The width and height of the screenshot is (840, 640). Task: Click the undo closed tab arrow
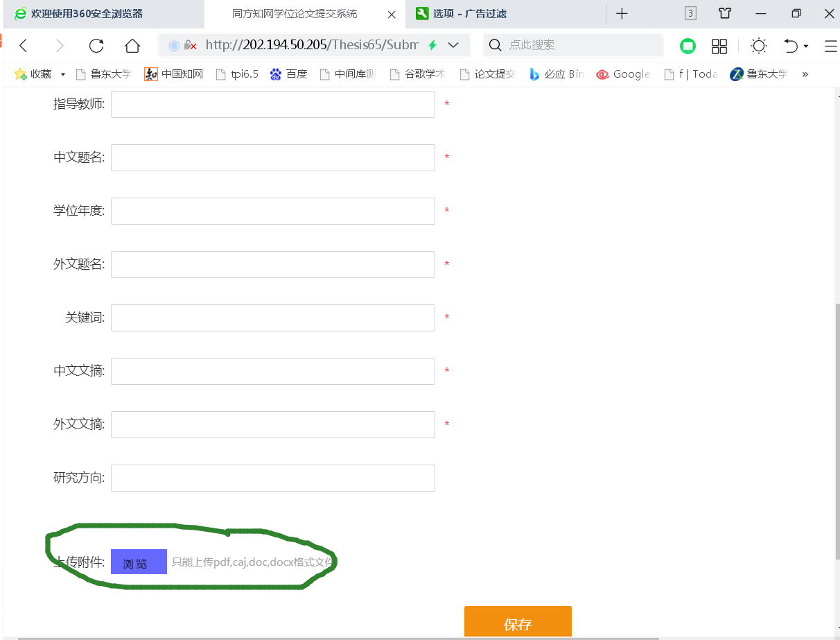pos(791,46)
